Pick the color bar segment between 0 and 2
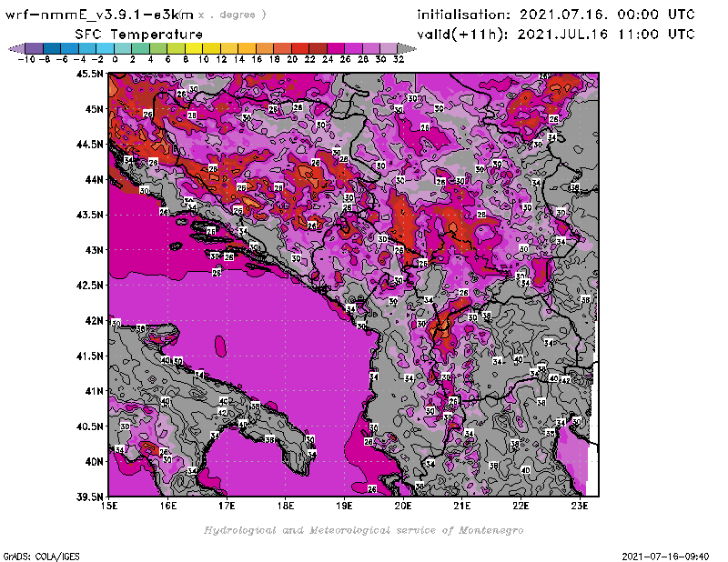Viewport: 728px width, 562px height. point(123,48)
